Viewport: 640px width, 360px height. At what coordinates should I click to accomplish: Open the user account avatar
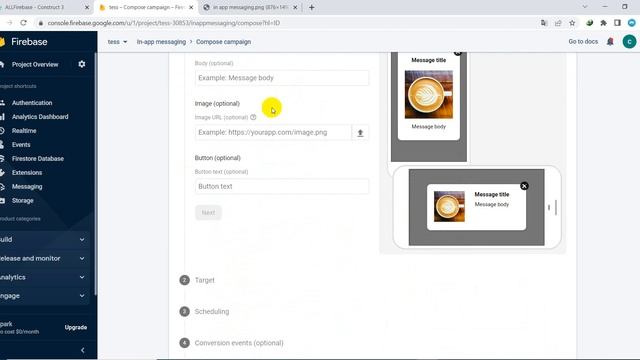(x=629, y=42)
